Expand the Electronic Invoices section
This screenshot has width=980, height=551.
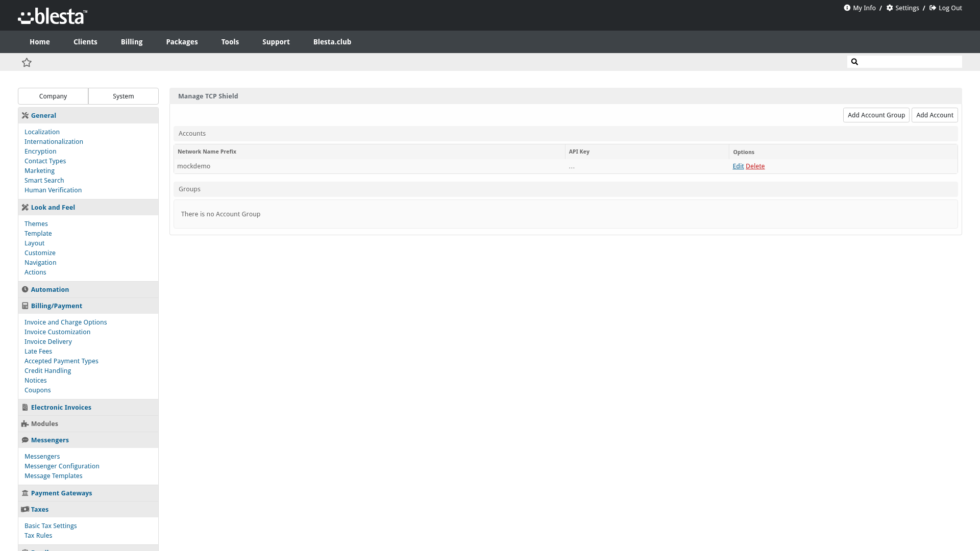(88, 407)
